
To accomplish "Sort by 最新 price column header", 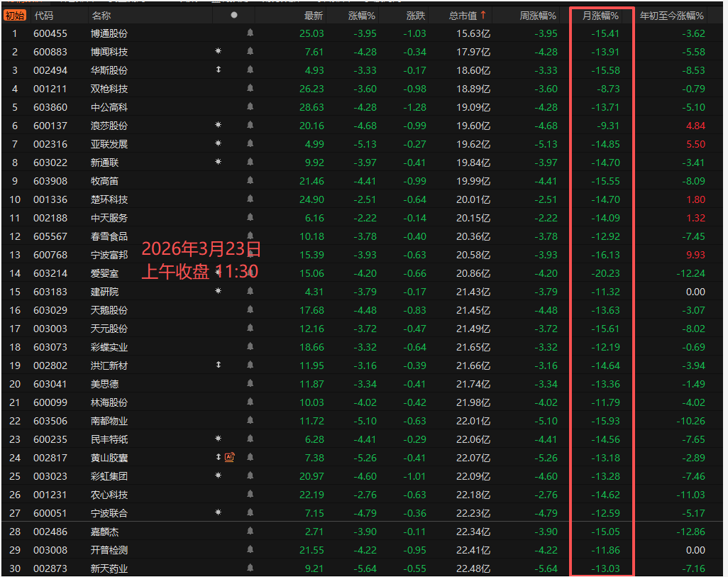I will pos(314,16).
